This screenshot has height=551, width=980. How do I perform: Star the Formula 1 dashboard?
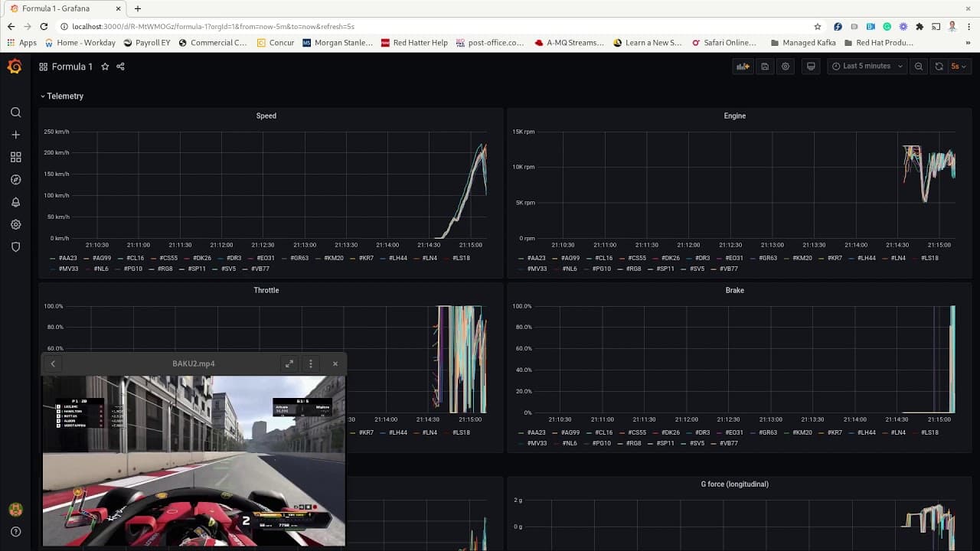pyautogui.click(x=105, y=67)
